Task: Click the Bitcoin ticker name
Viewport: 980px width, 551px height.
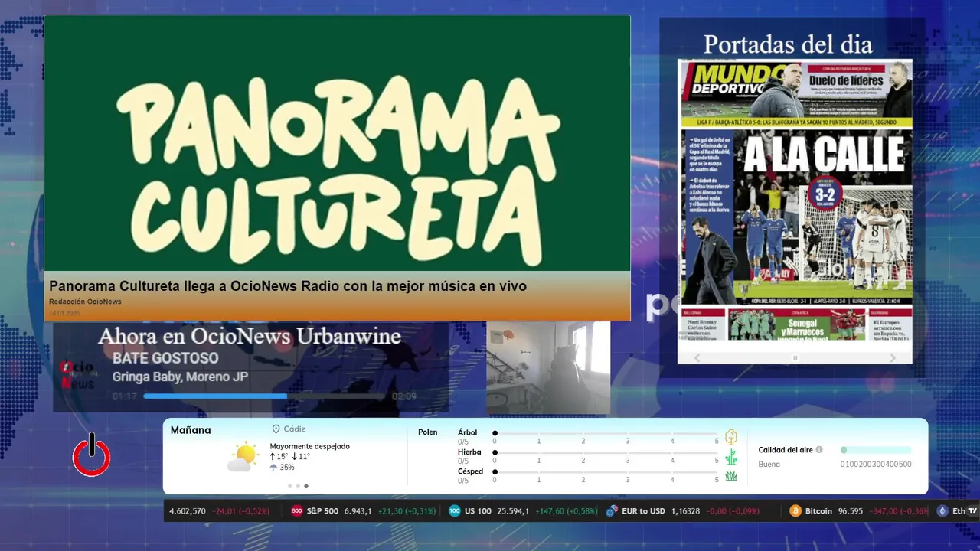Action: pyautogui.click(x=818, y=511)
